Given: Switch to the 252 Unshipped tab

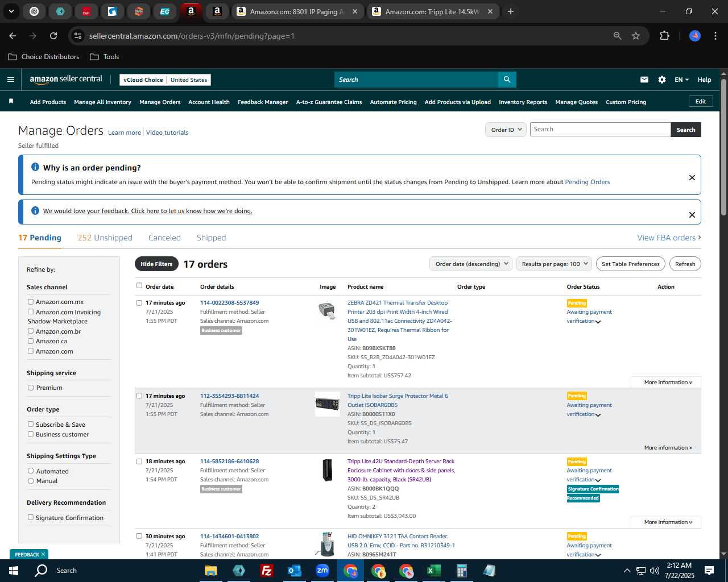Looking at the screenshot, I should click(x=105, y=238).
